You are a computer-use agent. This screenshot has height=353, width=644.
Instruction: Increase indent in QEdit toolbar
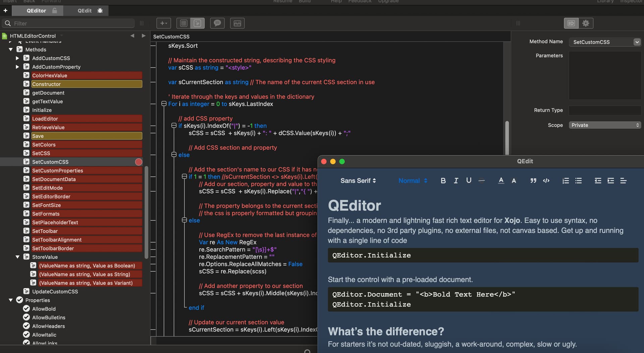coord(610,181)
